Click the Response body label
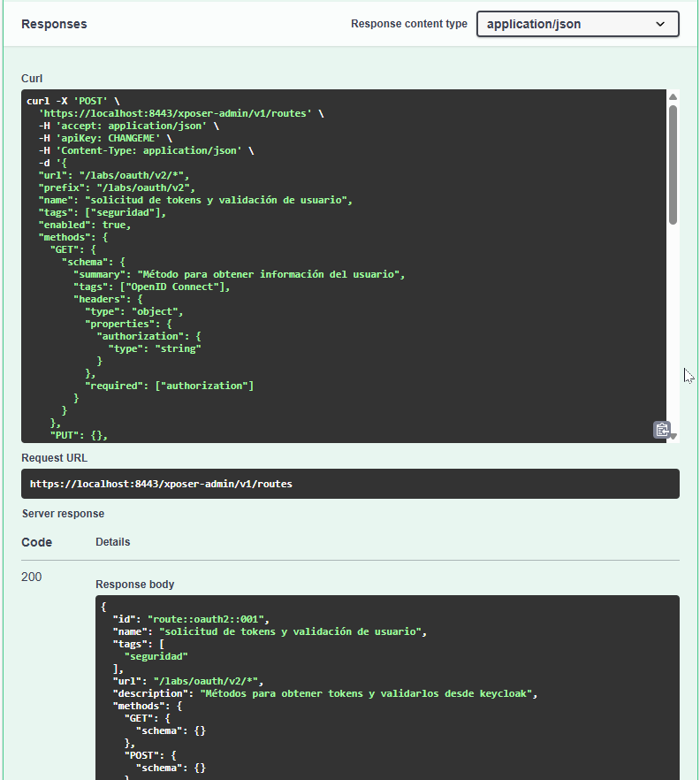The height and width of the screenshot is (780, 700). pos(134,584)
